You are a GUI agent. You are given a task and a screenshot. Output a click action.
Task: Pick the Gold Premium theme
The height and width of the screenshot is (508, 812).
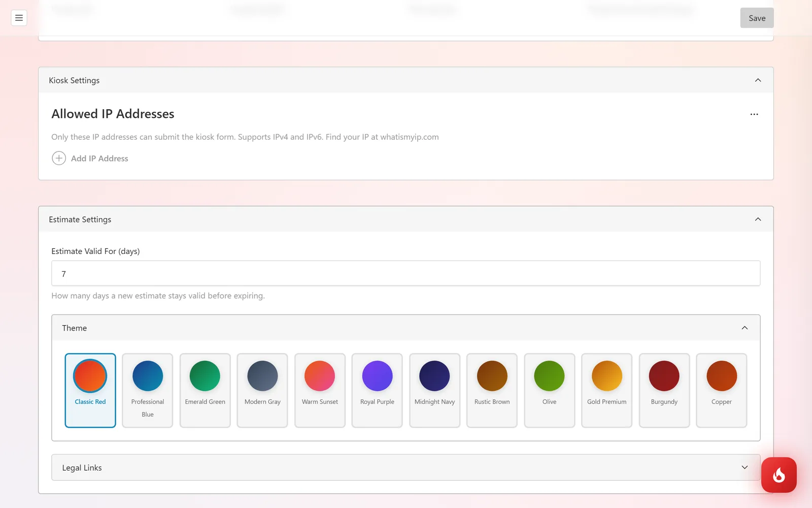click(606, 390)
